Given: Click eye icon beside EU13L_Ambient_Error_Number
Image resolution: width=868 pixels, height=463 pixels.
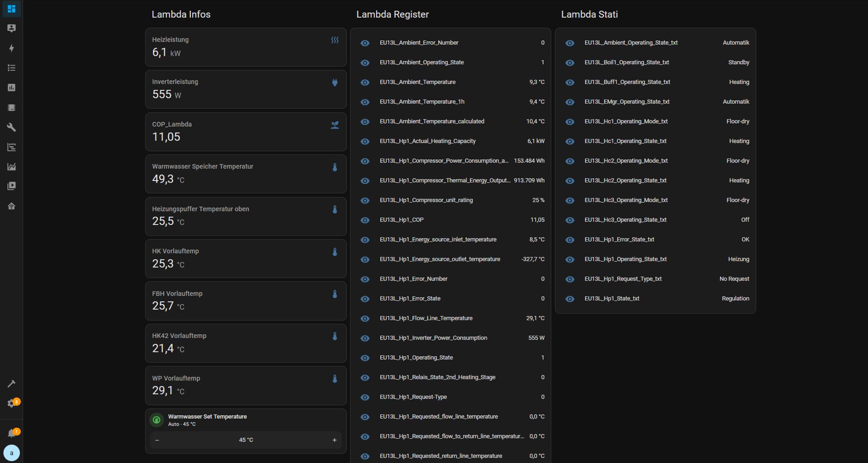Looking at the screenshot, I should pos(365,43).
